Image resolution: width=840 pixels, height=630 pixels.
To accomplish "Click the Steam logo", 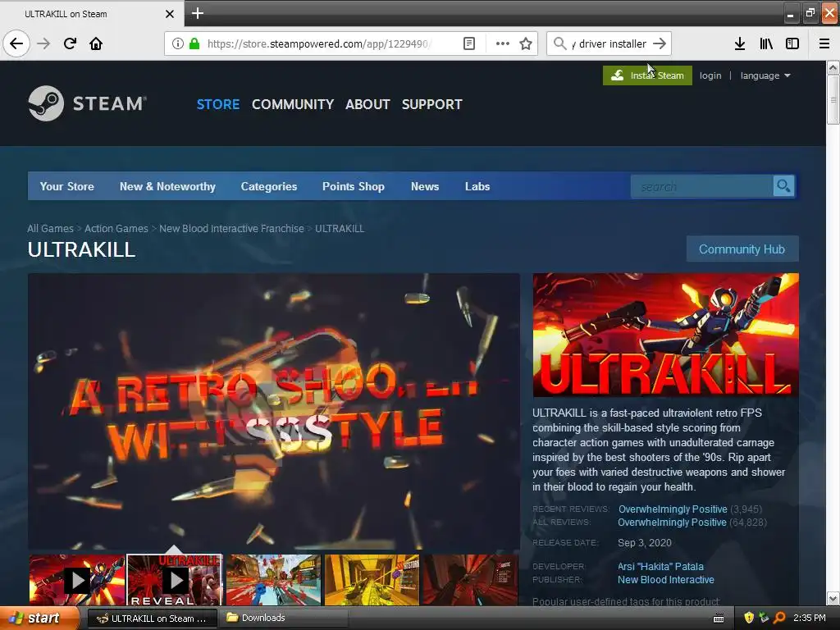I will [87, 103].
